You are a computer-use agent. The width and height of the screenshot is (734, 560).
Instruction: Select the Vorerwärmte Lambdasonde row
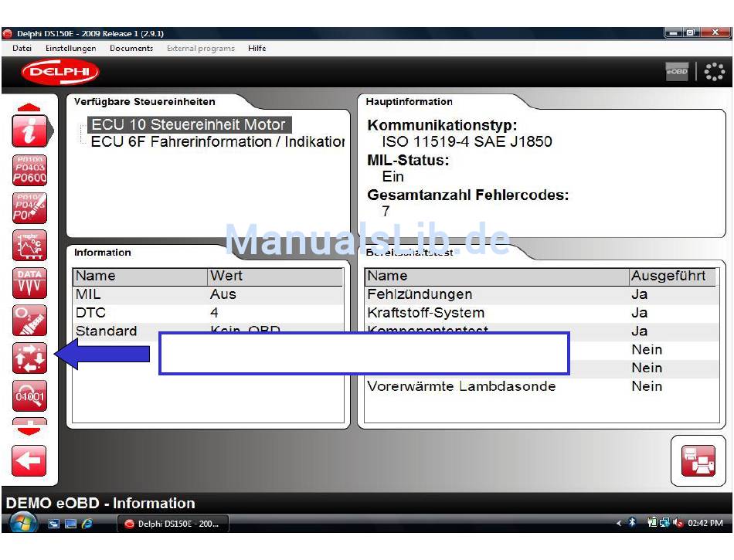click(542, 386)
